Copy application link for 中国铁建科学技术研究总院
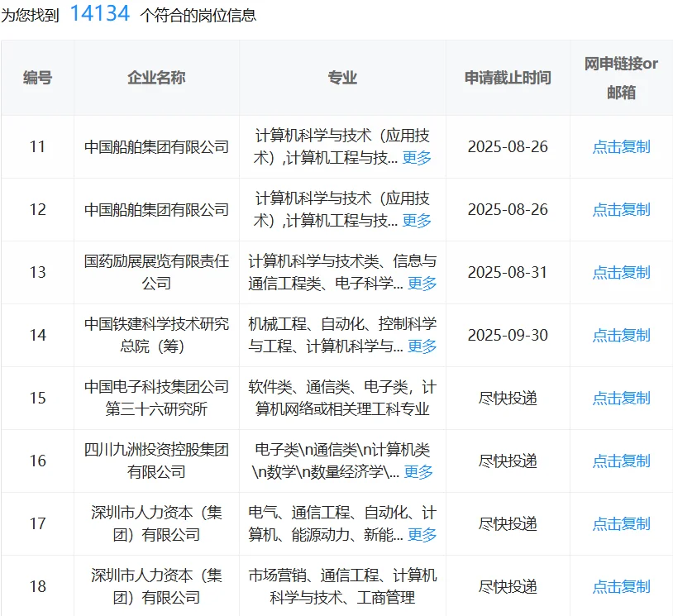This screenshot has width=673, height=616. click(621, 335)
